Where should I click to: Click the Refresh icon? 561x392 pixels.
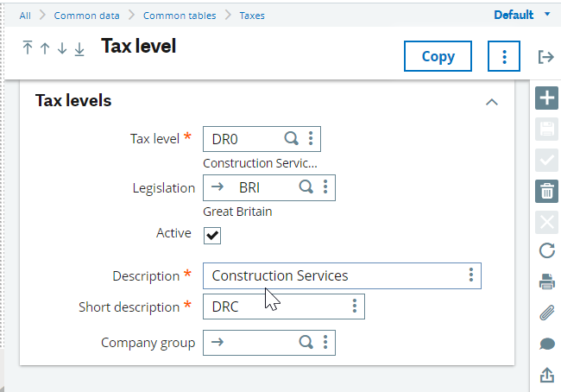(546, 250)
